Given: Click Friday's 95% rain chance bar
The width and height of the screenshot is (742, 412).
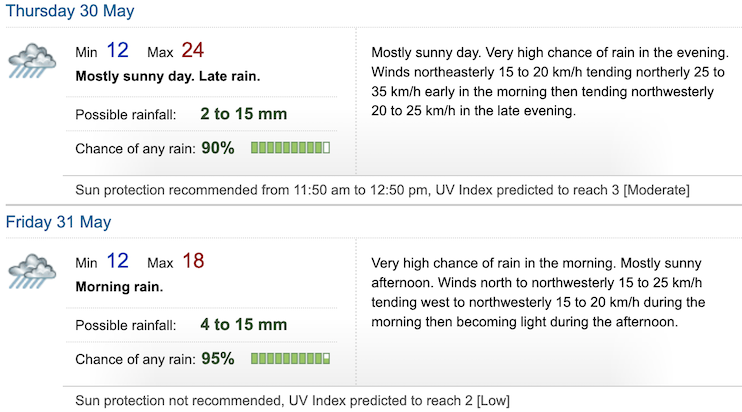Looking at the screenshot, I should [290, 358].
